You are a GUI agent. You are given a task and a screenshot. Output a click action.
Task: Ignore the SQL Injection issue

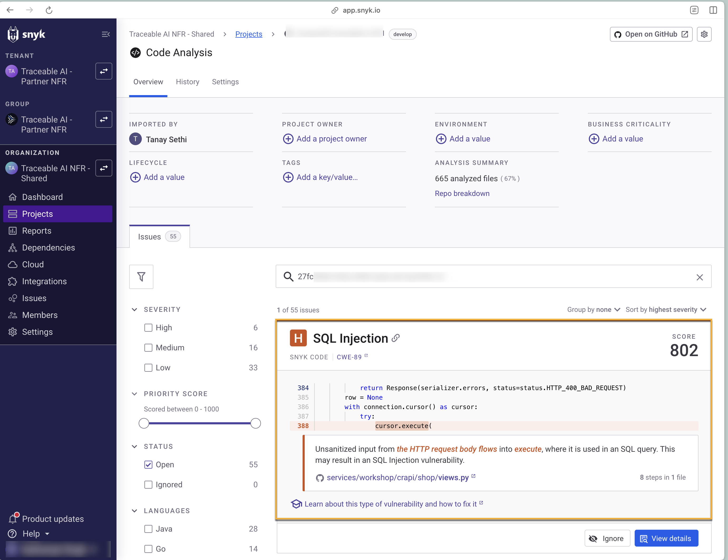click(607, 538)
